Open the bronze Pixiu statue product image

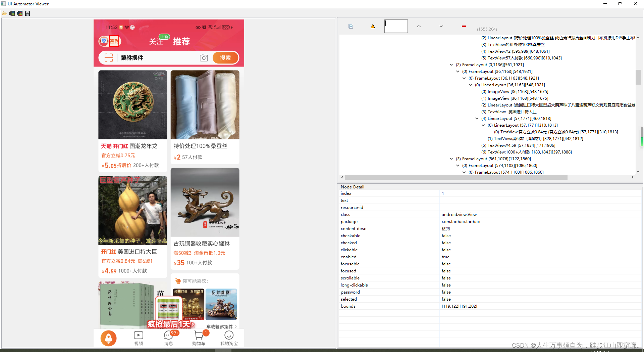click(x=205, y=202)
